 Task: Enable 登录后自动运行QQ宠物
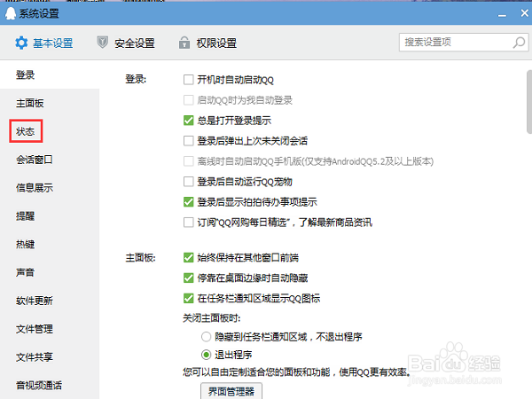[188, 182]
